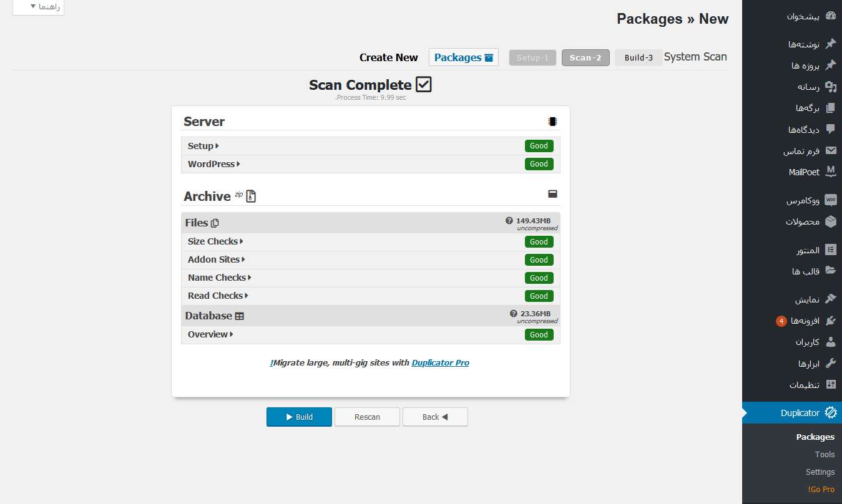
Task: Click the MailPoet logo icon
Action: 830,172
